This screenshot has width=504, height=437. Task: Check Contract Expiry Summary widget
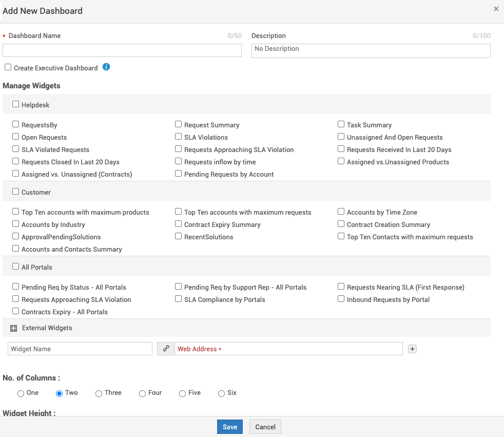pyautogui.click(x=179, y=224)
